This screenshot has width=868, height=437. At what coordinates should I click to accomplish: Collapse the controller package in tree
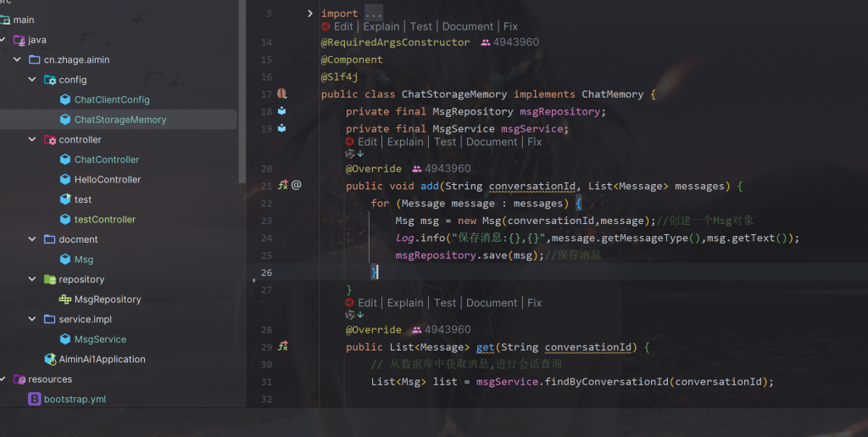click(32, 139)
